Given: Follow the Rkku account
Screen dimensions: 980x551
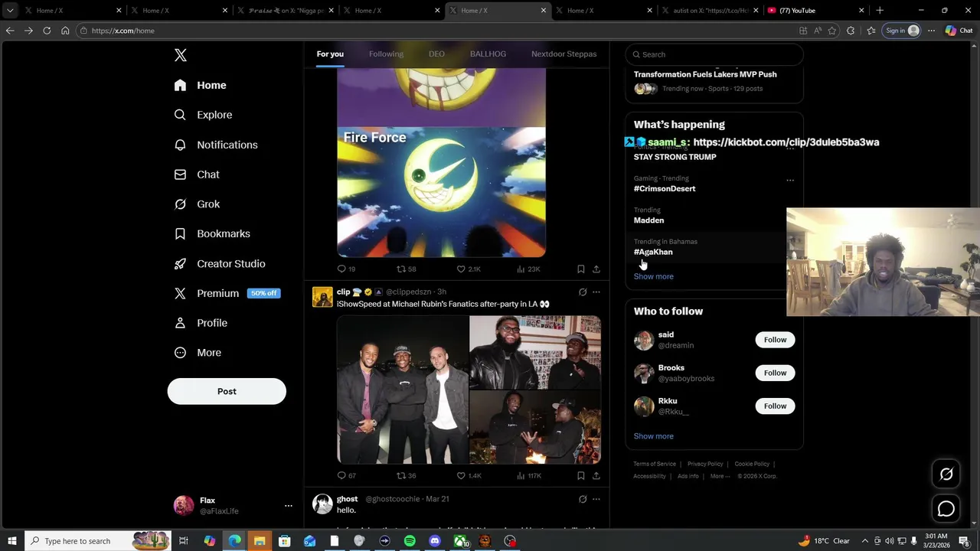Looking at the screenshot, I should click(x=775, y=406).
